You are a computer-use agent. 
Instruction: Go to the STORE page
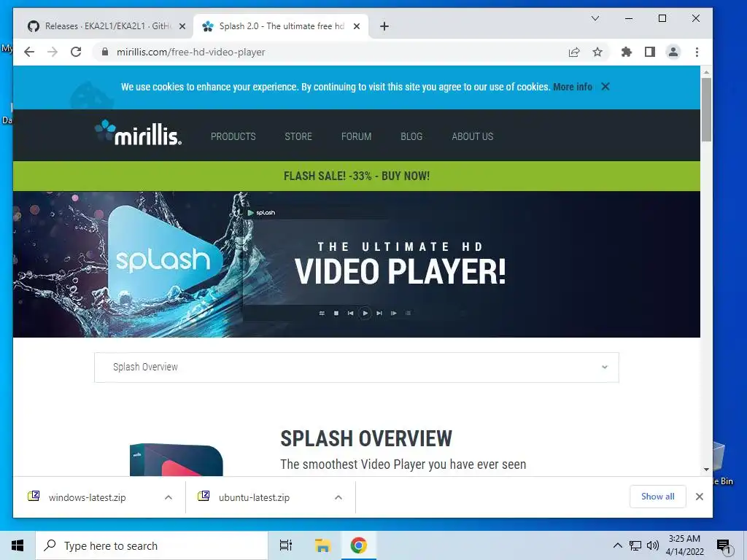298,136
